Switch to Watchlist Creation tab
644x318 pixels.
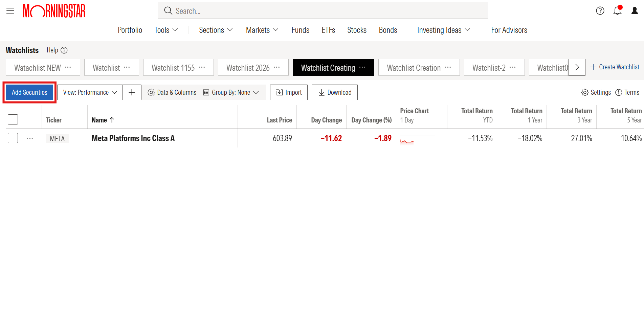pyautogui.click(x=414, y=68)
